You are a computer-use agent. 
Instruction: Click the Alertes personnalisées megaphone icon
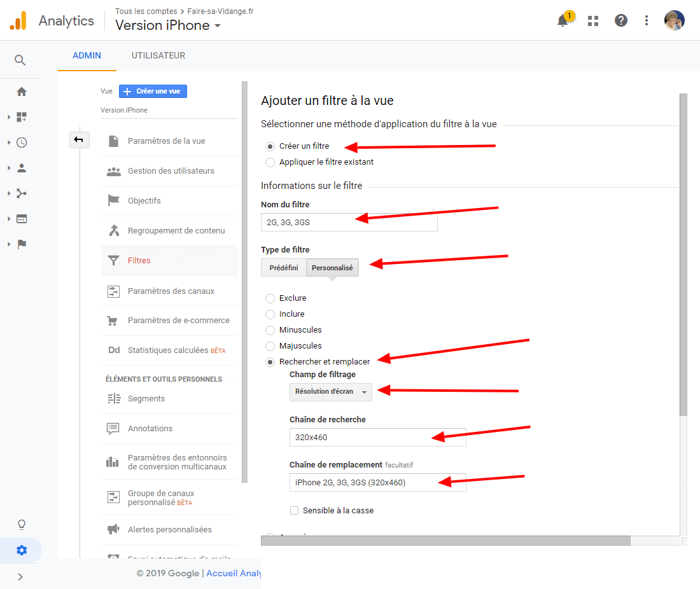point(113,529)
